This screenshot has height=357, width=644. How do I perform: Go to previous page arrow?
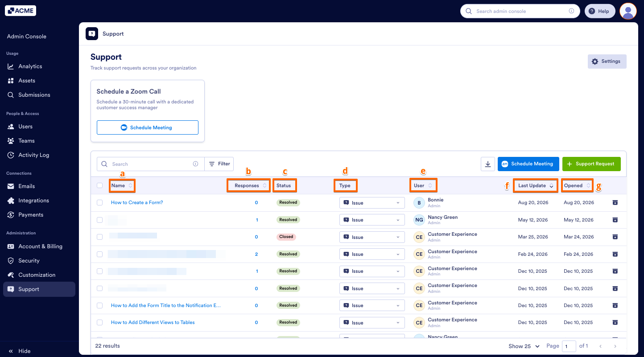[600, 346]
